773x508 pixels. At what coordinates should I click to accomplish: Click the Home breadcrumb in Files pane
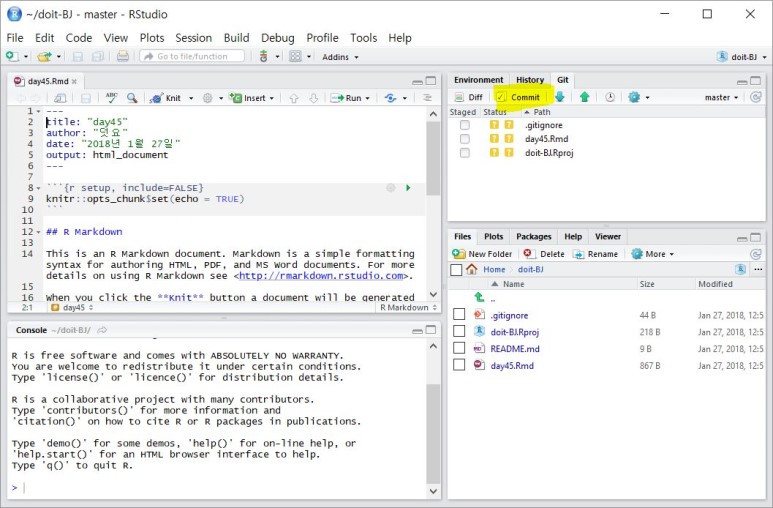(x=494, y=269)
